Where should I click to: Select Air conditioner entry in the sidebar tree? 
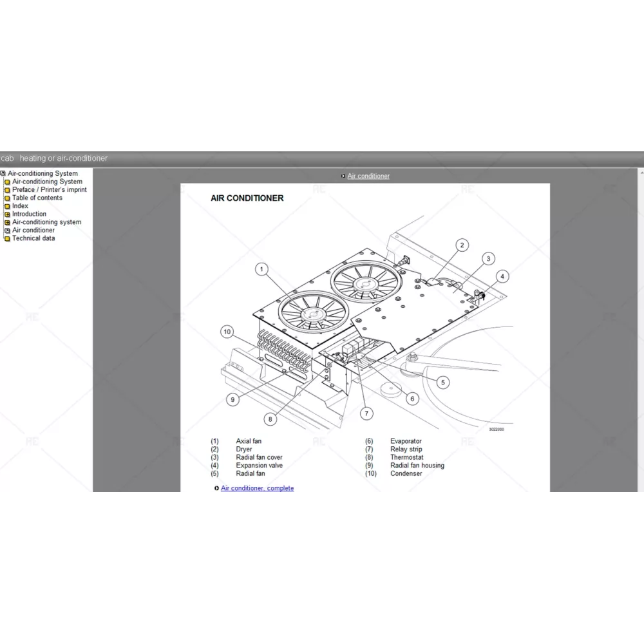pos(33,230)
